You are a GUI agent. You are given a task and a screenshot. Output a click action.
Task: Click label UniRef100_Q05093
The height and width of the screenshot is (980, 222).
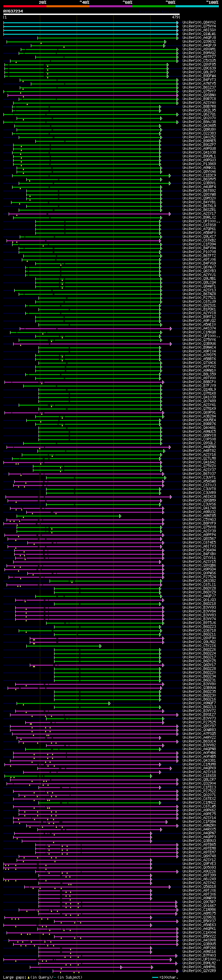click(x=199, y=867)
